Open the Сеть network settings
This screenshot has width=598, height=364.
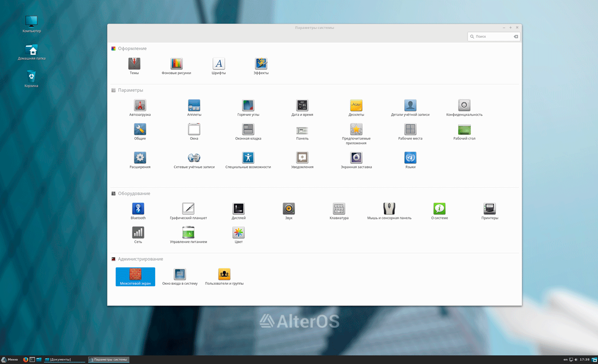138,235
